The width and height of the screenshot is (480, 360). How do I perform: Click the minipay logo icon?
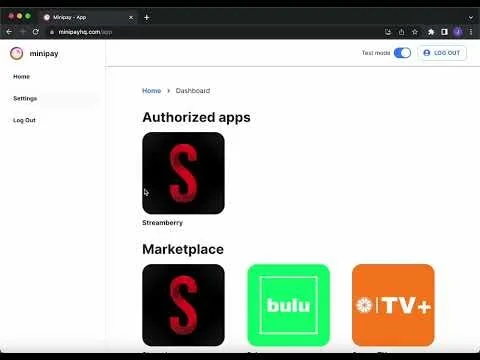[x=17, y=53]
